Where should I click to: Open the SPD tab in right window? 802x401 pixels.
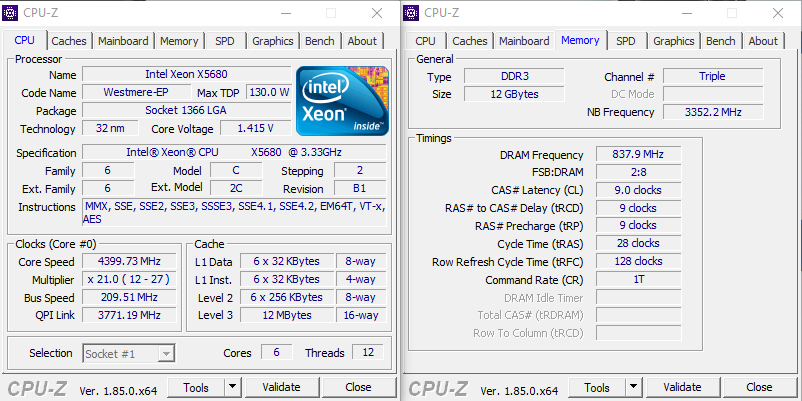[x=625, y=41]
